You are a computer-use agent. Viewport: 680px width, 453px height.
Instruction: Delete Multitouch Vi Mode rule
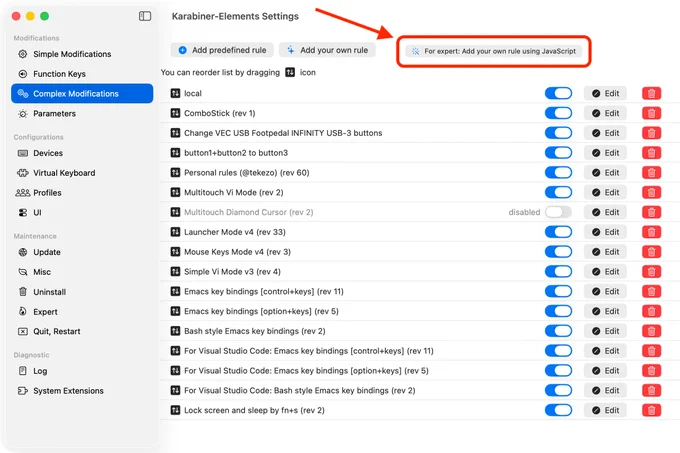tap(651, 192)
